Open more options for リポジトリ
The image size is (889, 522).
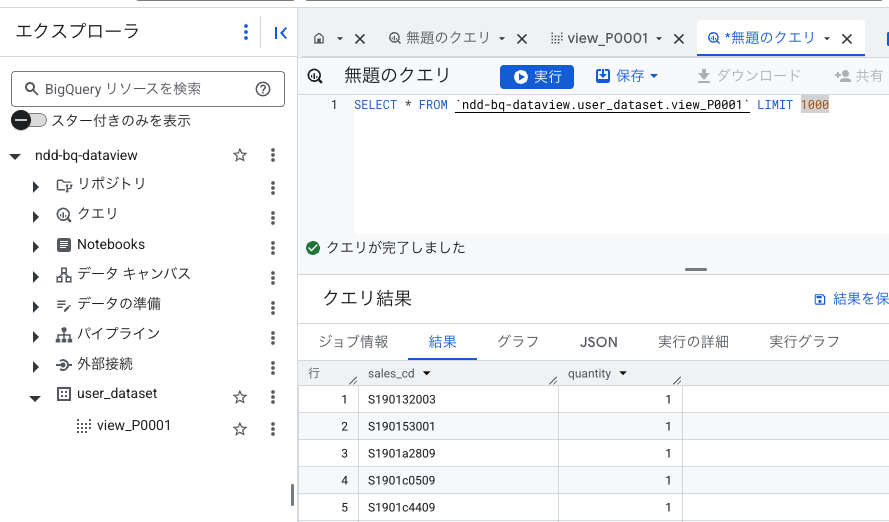273,188
